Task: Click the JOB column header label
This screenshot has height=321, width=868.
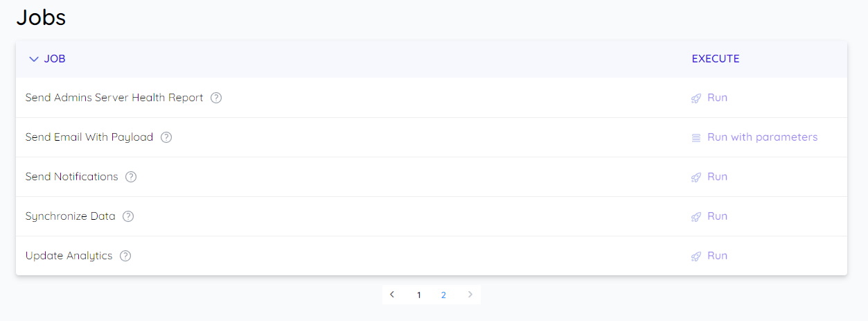Action: click(x=55, y=59)
